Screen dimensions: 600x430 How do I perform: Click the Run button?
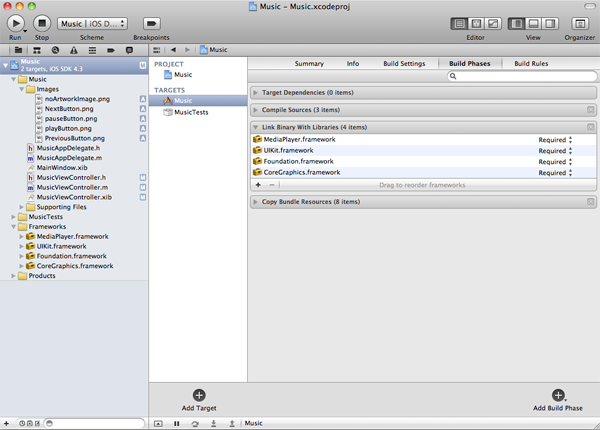coord(16,23)
